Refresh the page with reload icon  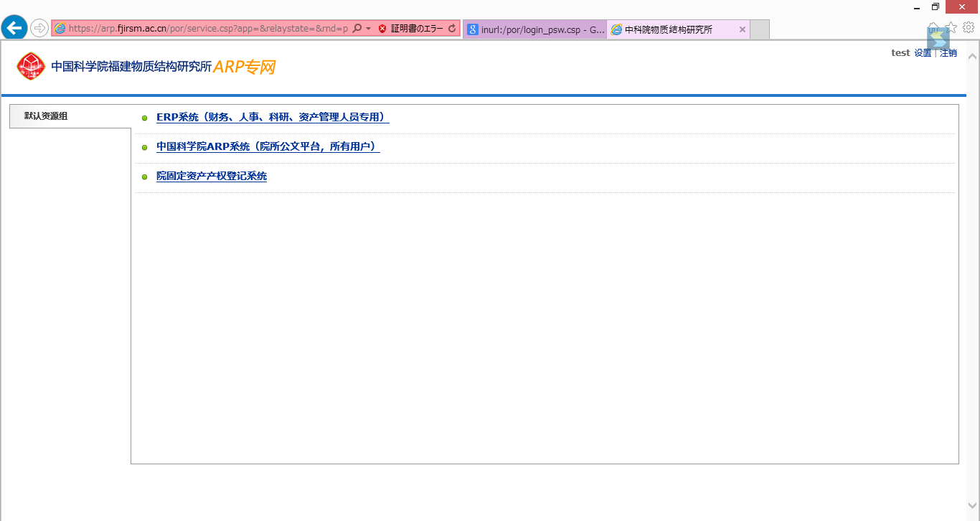coord(452,29)
